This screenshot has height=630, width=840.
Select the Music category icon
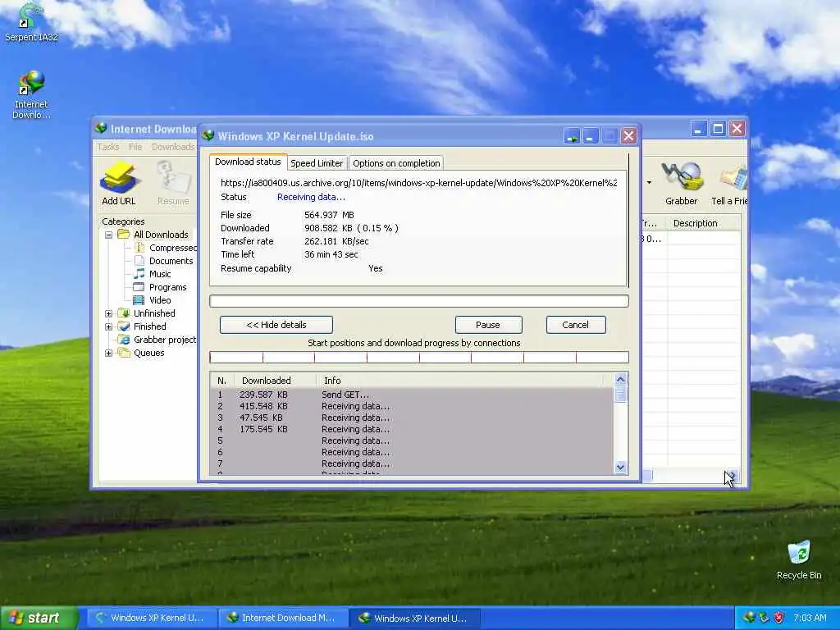139,274
